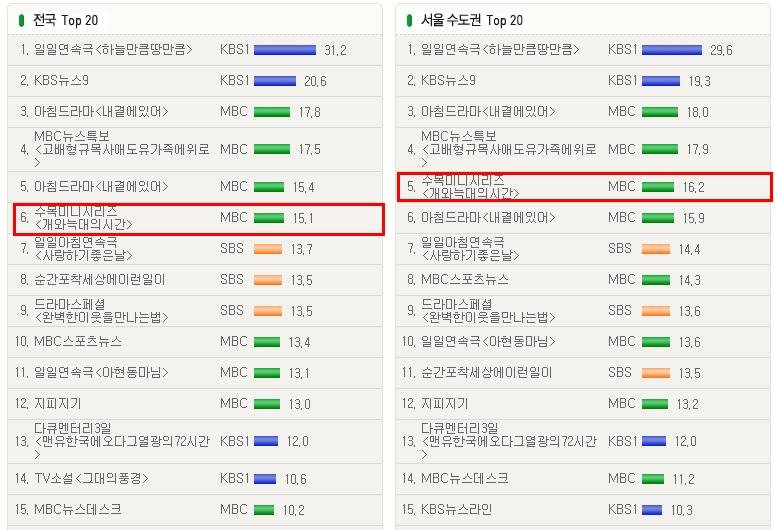The height and width of the screenshot is (530, 775).
Task: Click the blue bar beside 20.6
Action: click(x=275, y=81)
